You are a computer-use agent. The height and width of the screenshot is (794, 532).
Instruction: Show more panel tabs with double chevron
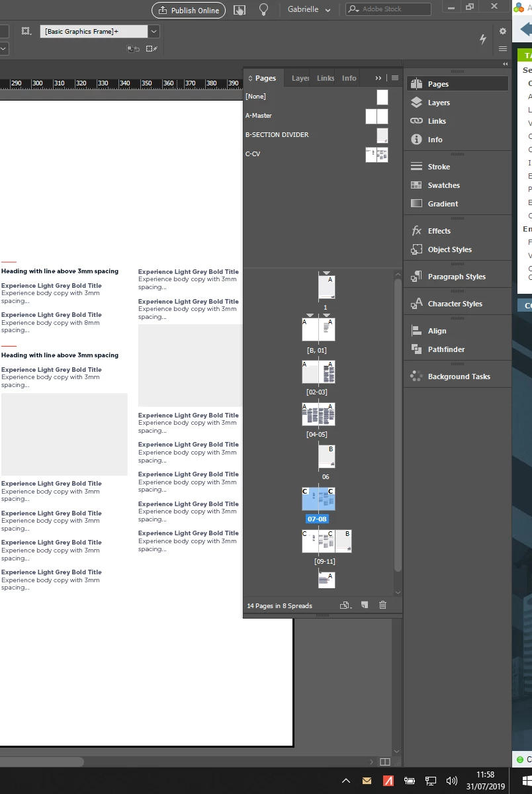pos(378,78)
